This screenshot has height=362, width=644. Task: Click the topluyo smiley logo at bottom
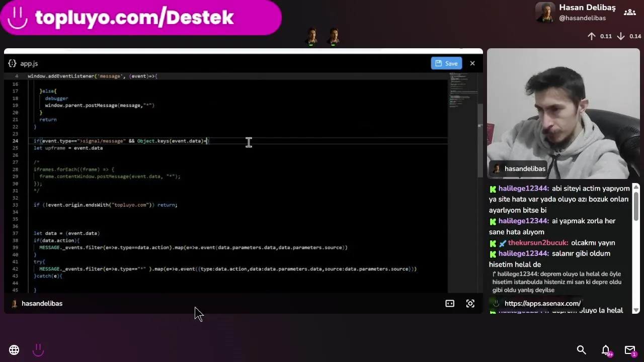38,350
